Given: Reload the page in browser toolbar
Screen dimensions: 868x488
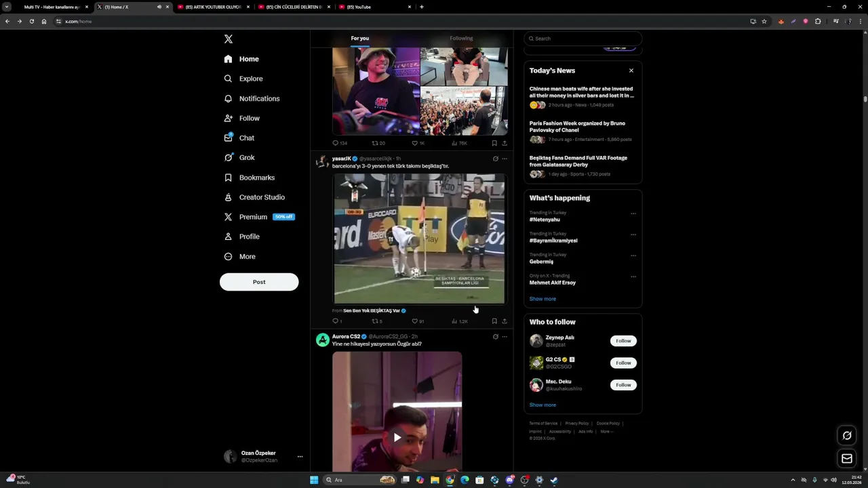Looking at the screenshot, I should pos(31,21).
